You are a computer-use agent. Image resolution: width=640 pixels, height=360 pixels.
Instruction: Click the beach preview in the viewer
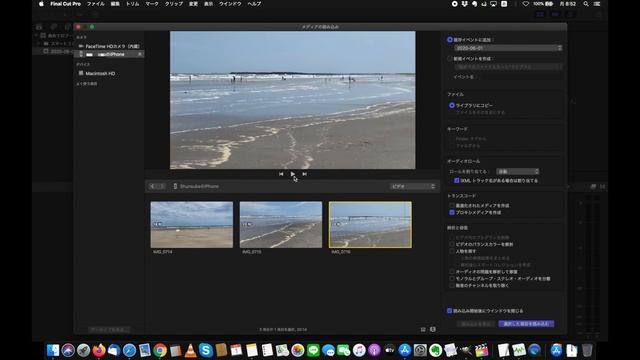[293, 100]
